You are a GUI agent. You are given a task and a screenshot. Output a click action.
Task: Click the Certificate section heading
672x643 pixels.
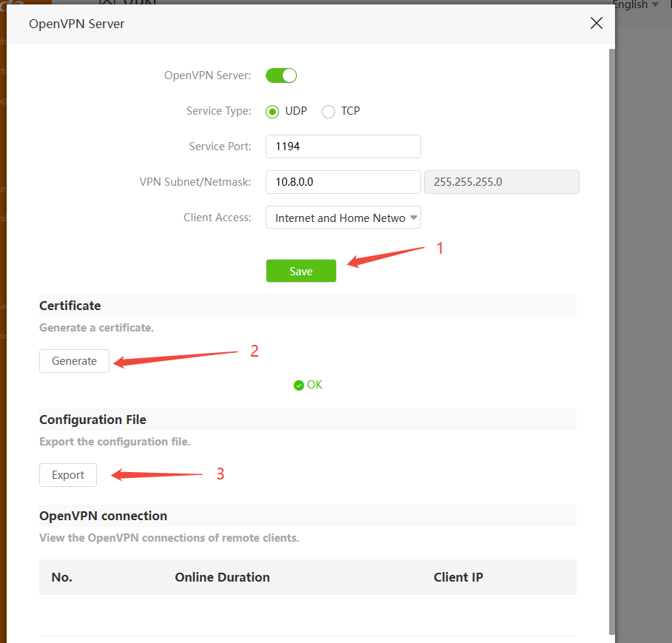(x=70, y=306)
